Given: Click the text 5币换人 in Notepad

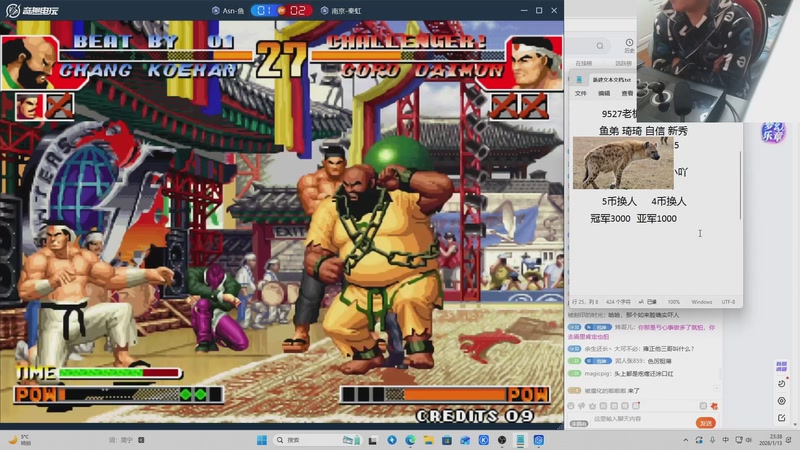Looking at the screenshot, I should [x=619, y=202].
